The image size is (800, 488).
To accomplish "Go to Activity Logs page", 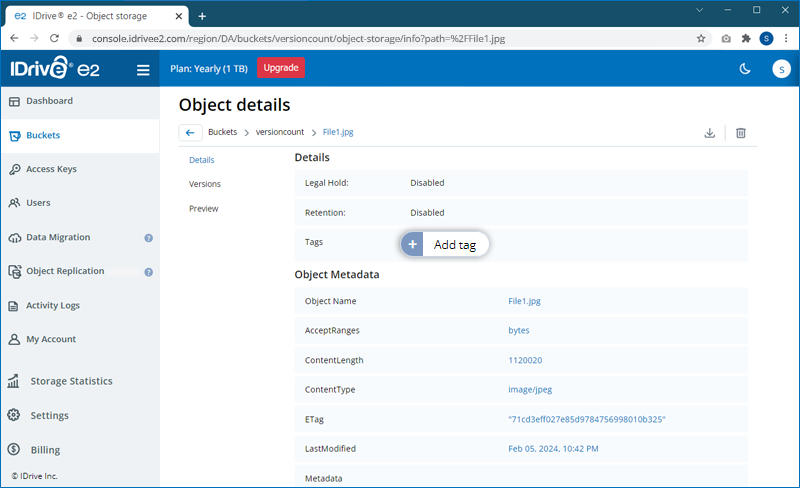I will [x=53, y=305].
